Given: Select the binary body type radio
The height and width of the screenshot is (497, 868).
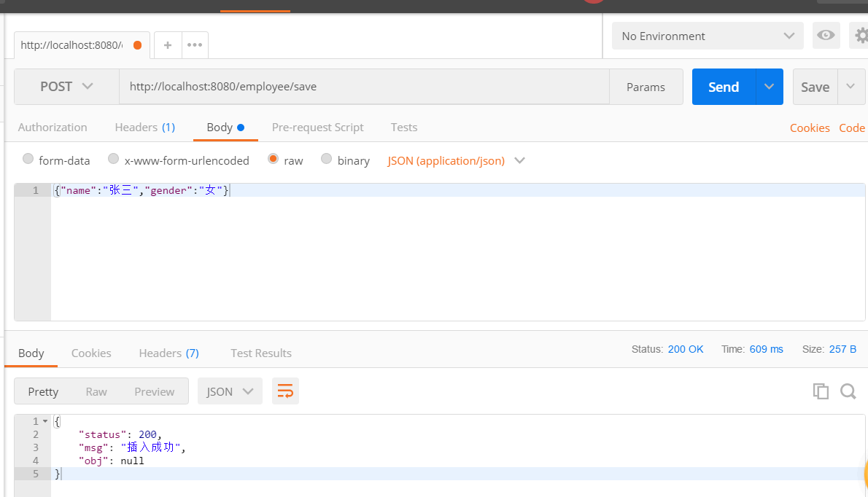Looking at the screenshot, I should (x=327, y=159).
